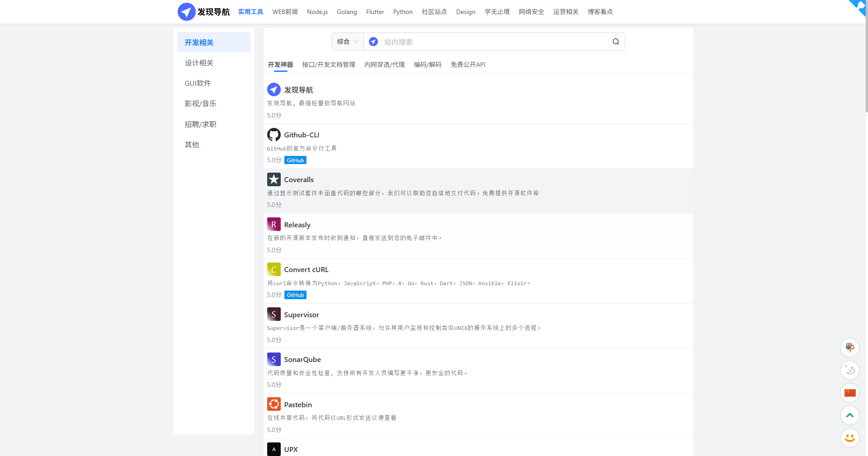Open the UPX title link

point(291,449)
